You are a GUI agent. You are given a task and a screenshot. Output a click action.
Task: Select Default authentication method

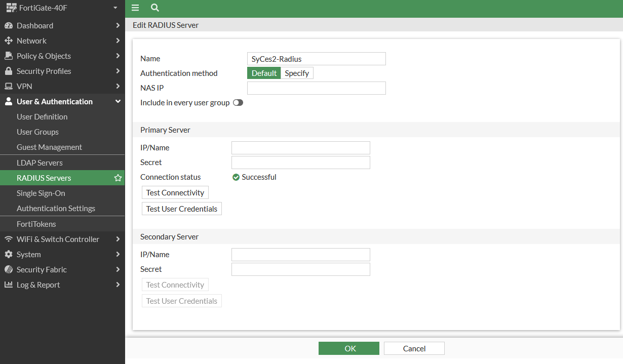(x=264, y=73)
